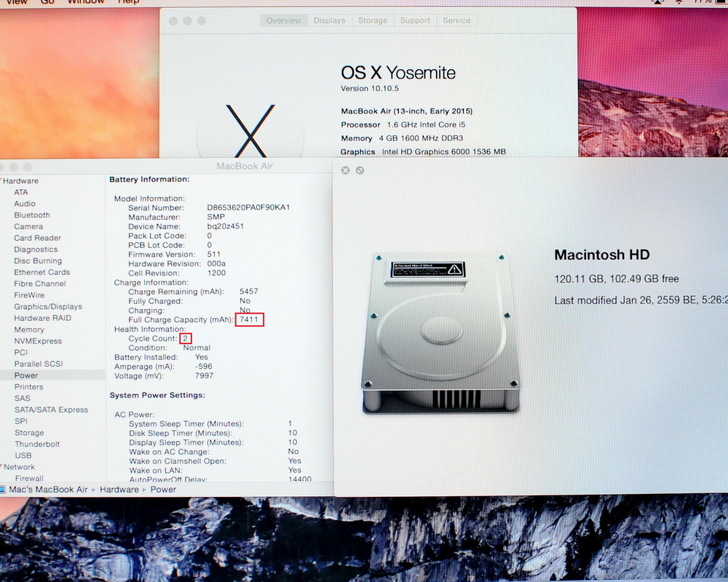Select USB in the sidebar
The image size is (728, 582).
(23, 455)
